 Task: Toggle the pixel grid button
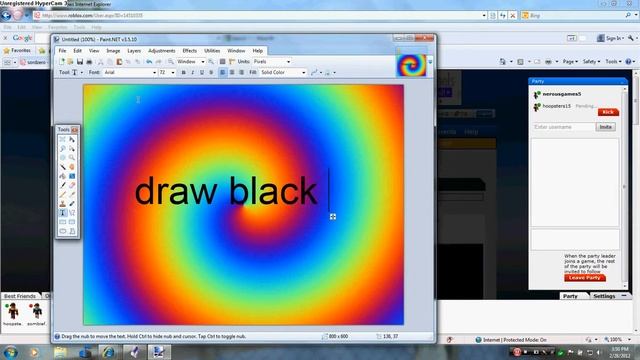(x=222, y=62)
